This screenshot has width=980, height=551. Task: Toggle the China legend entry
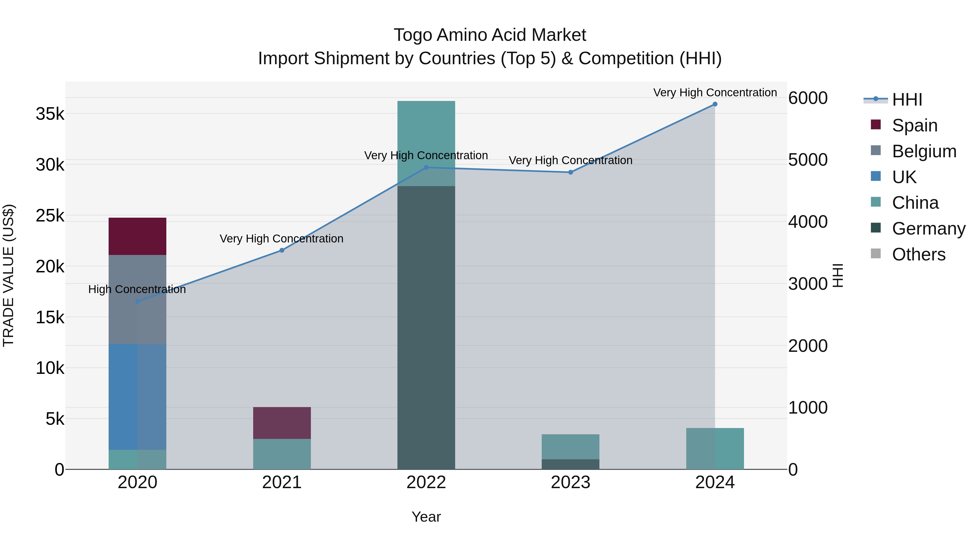tap(905, 203)
